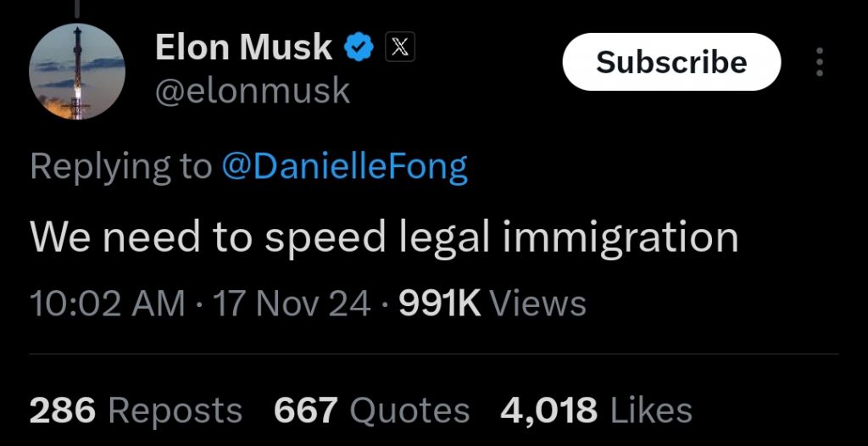
Task: Open the Elon Musk display name link
Action: 243,47
